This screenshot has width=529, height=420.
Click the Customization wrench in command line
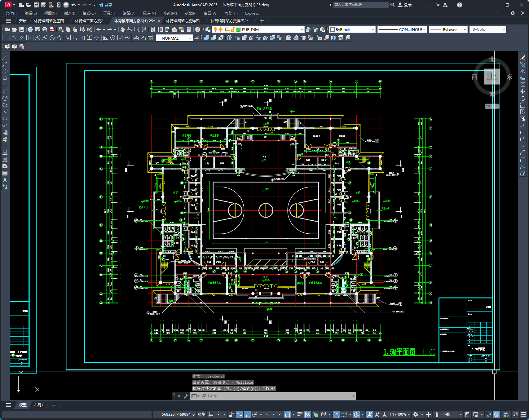[x=186, y=396]
